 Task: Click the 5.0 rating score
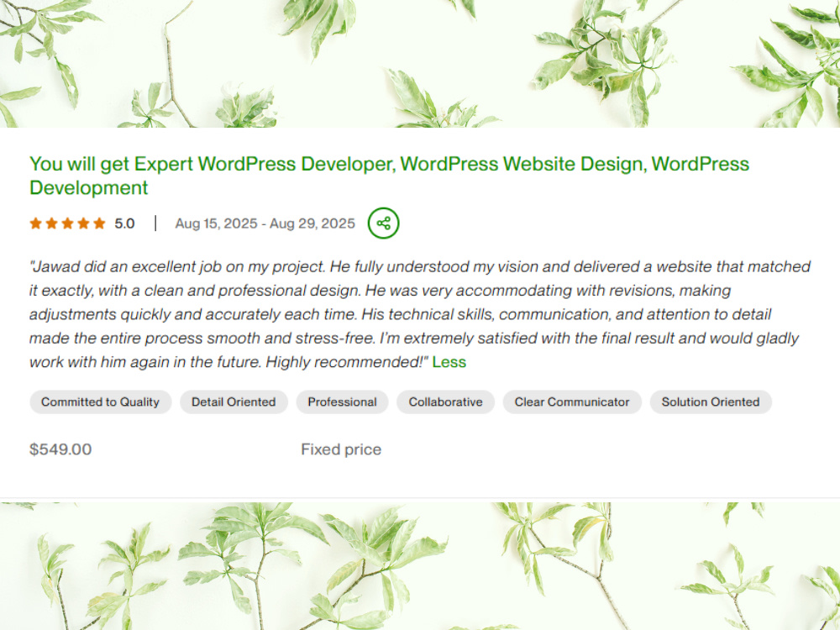(124, 223)
